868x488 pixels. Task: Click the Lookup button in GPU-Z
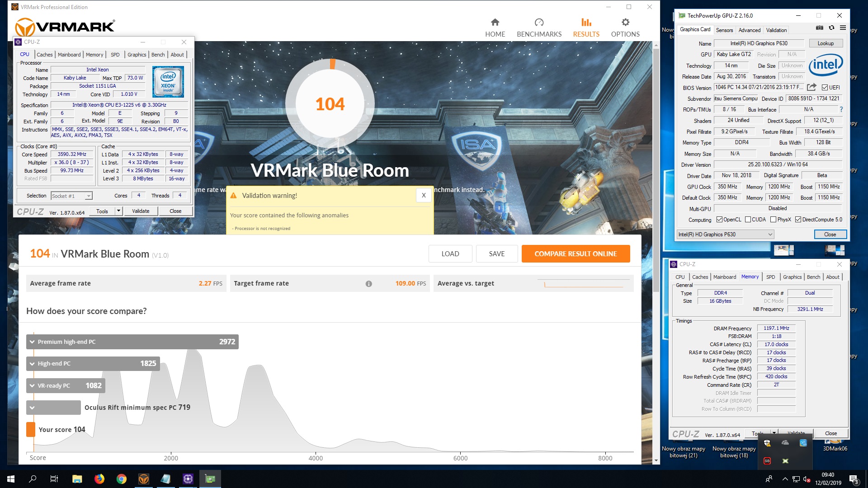pos(826,43)
